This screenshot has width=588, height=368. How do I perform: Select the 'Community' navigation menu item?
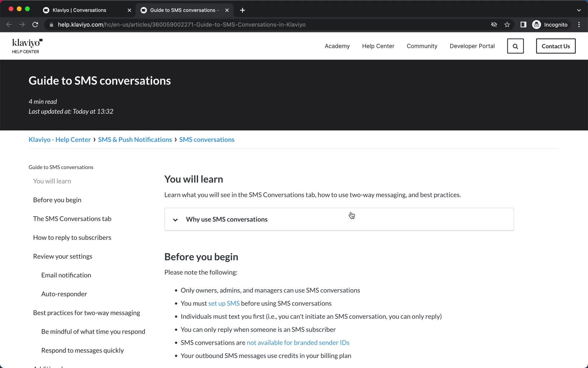click(x=422, y=46)
